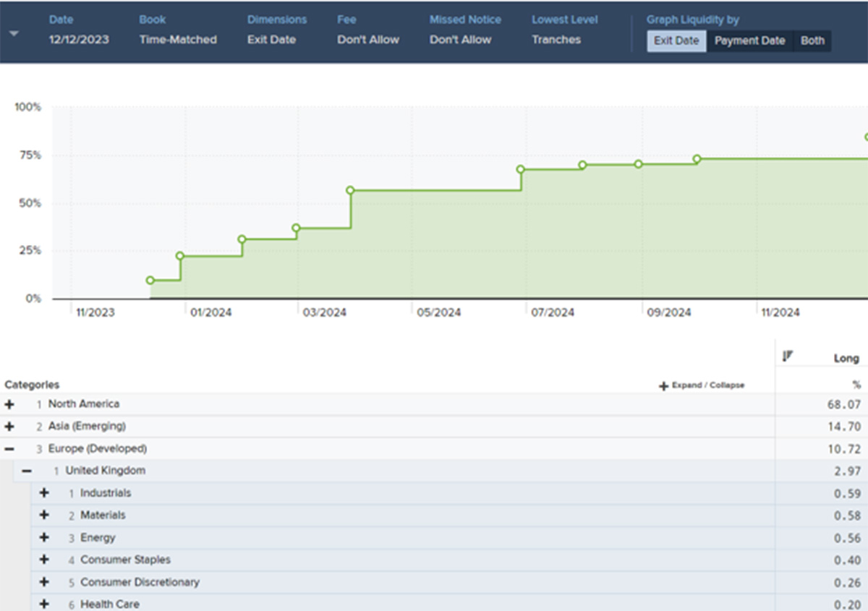Click the 0.20 value for Health Care
This screenshot has width=868, height=611.
click(x=847, y=604)
